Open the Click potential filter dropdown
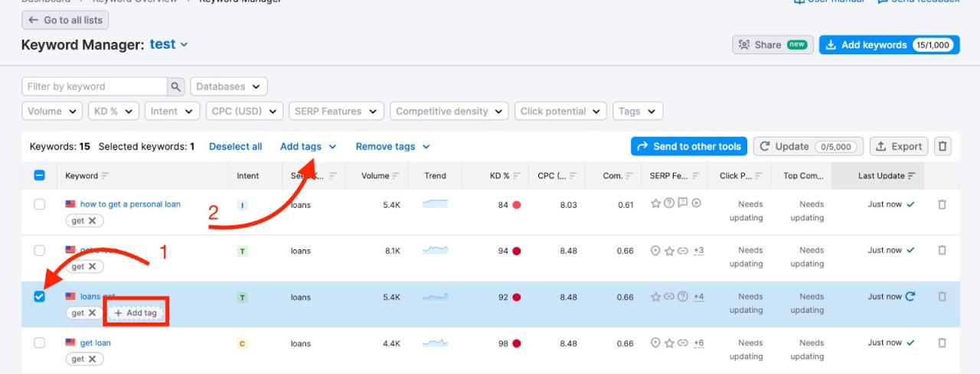980x374 pixels. coord(560,111)
